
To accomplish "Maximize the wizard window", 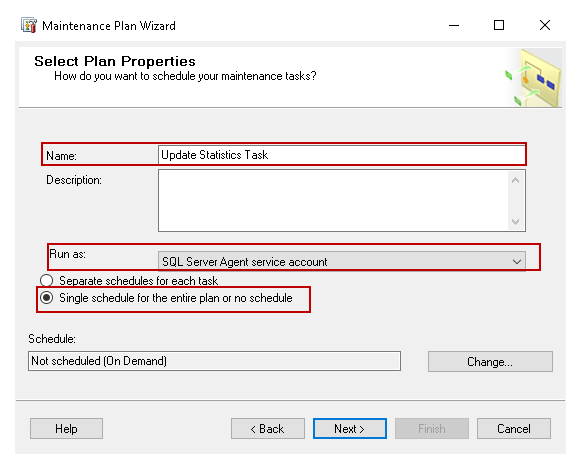I will click(499, 25).
